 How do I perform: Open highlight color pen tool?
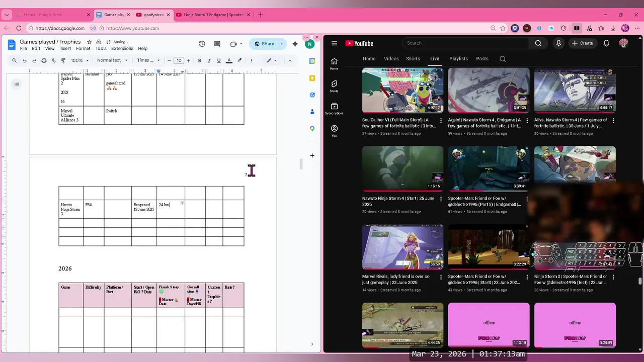239,60
